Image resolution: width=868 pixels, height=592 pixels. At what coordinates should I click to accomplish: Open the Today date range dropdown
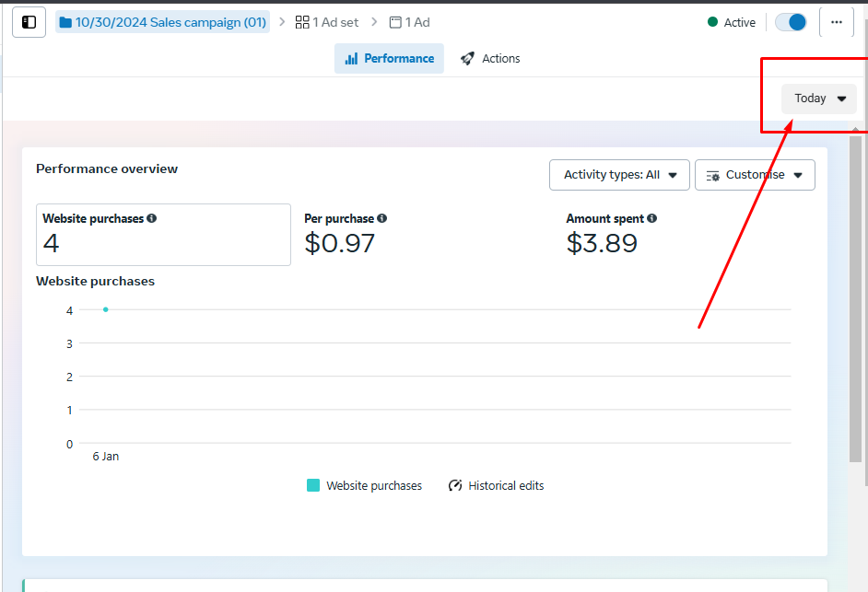(819, 99)
